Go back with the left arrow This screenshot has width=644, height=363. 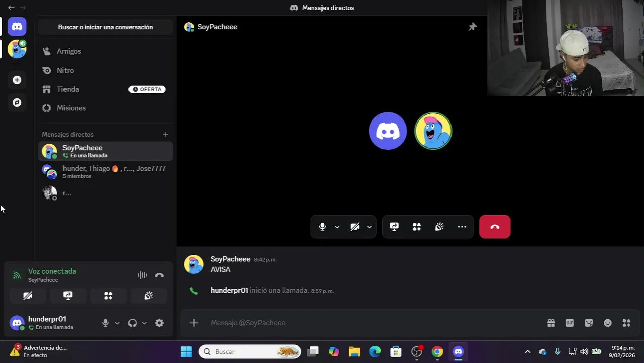pyautogui.click(x=11, y=8)
